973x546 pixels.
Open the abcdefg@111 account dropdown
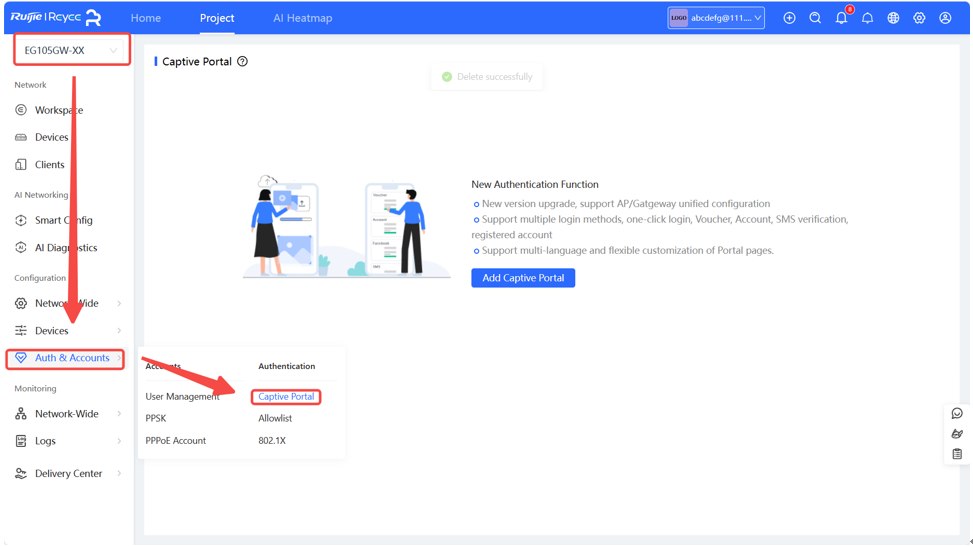(716, 18)
